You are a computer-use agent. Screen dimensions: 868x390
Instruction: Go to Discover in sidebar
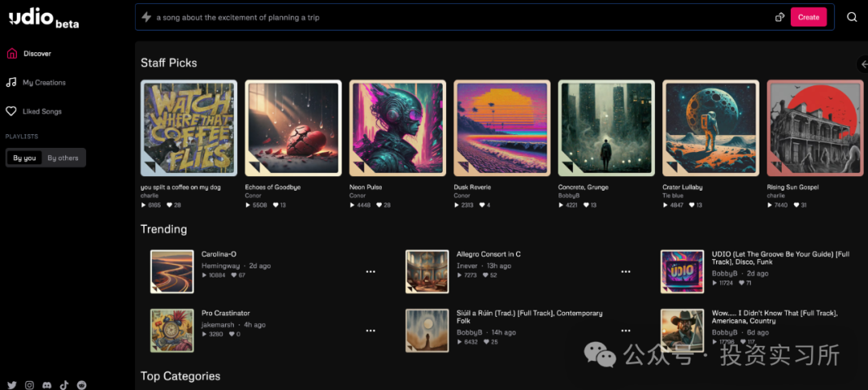point(36,54)
